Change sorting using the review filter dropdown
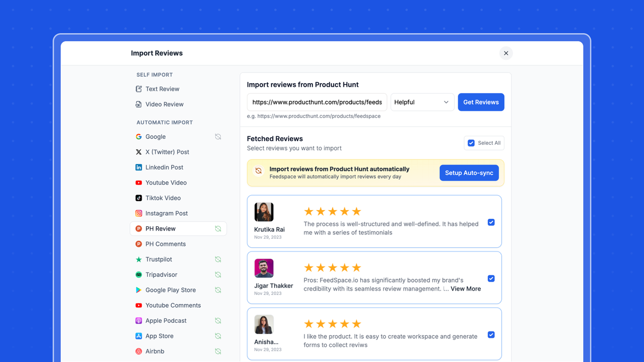This screenshot has width=644, height=362. (422, 102)
